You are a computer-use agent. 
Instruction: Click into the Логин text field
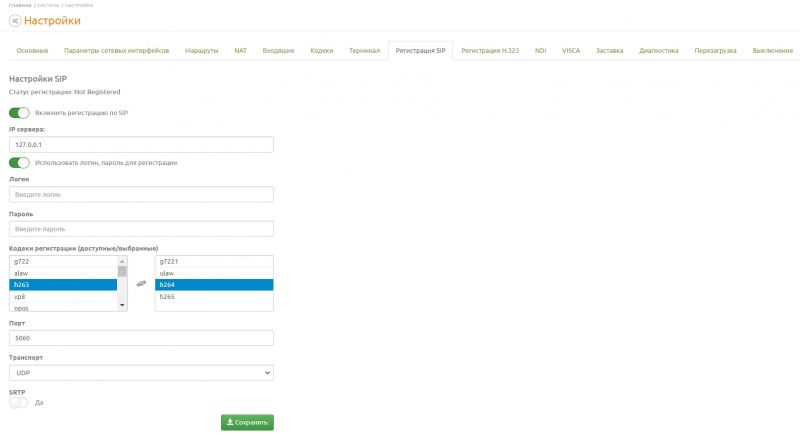pos(141,194)
